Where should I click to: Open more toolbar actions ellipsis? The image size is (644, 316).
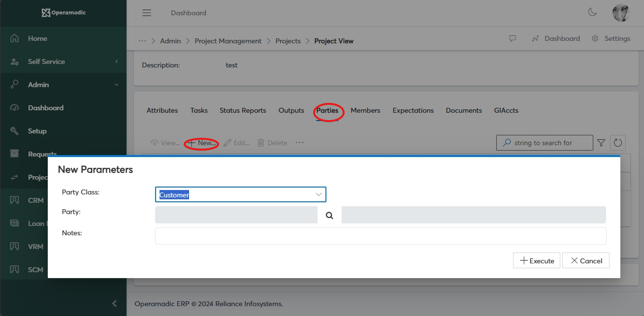[x=299, y=143]
